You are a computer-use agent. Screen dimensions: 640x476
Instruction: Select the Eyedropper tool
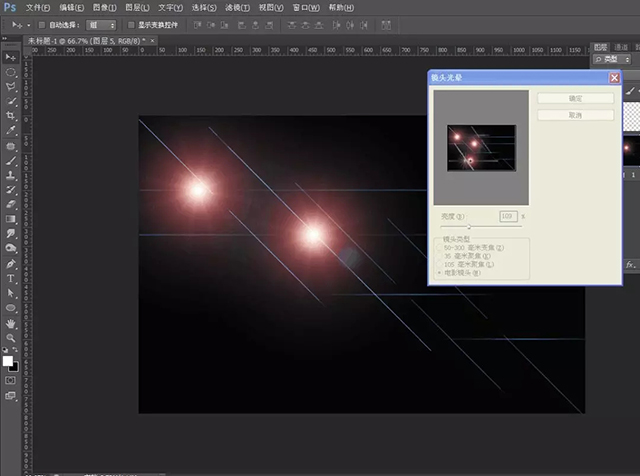[x=12, y=130]
